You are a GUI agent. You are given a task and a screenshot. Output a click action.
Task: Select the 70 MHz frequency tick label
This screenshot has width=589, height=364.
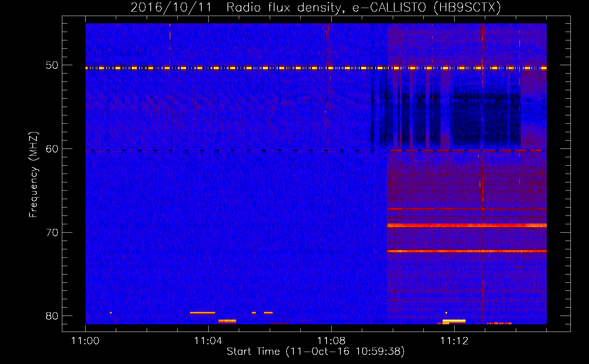tap(52, 233)
